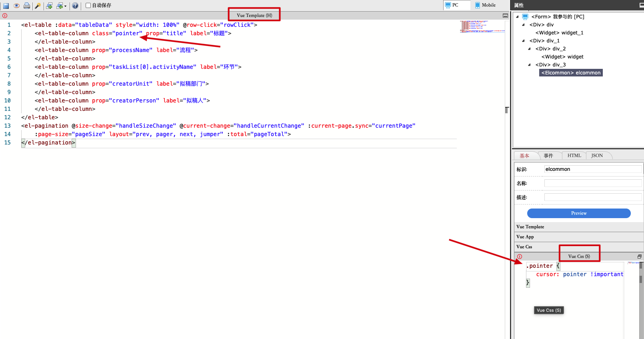Click the magic wand icon in toolbar
This screenshot has height=339, width=644.
(38, 6)
